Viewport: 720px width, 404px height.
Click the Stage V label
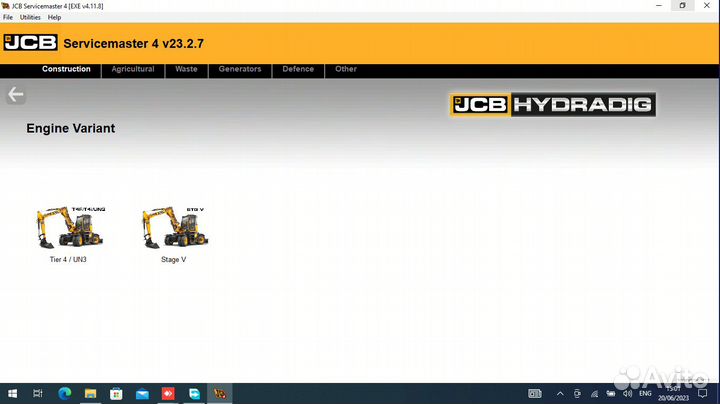point(174,259)
